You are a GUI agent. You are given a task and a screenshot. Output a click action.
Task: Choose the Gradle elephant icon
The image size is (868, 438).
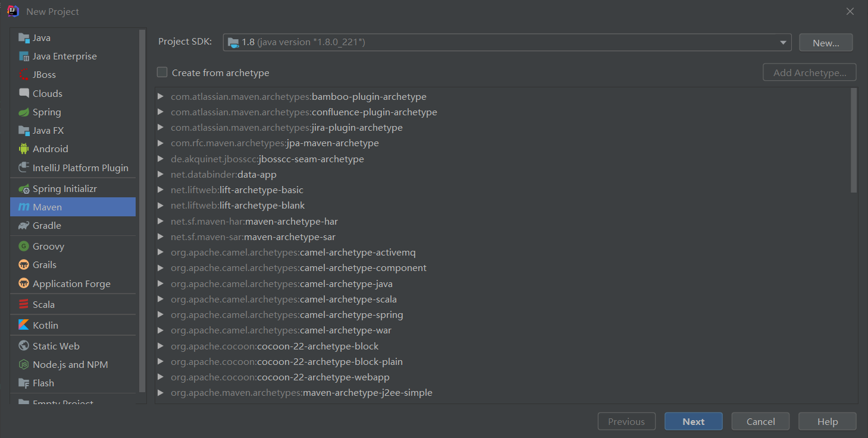tap(24, 226)
